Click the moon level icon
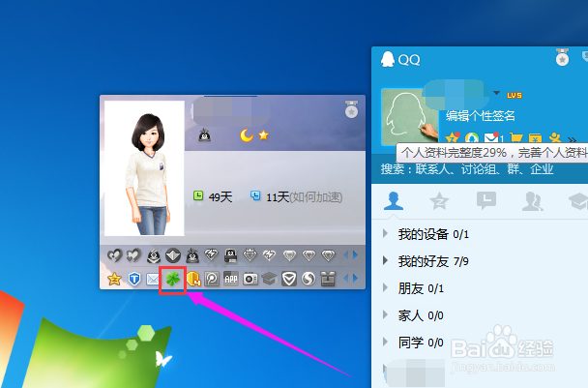 point(247,135)
